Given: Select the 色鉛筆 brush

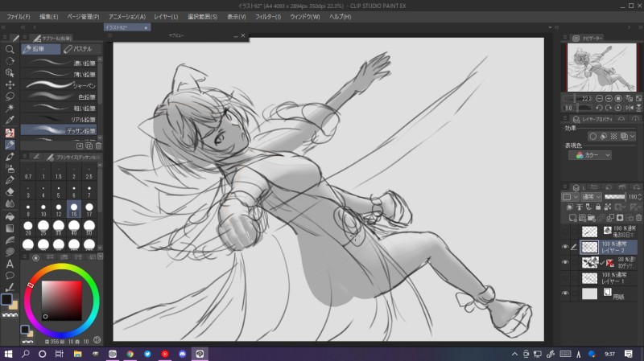Looking at the screenshot, I should coord(59,96).
